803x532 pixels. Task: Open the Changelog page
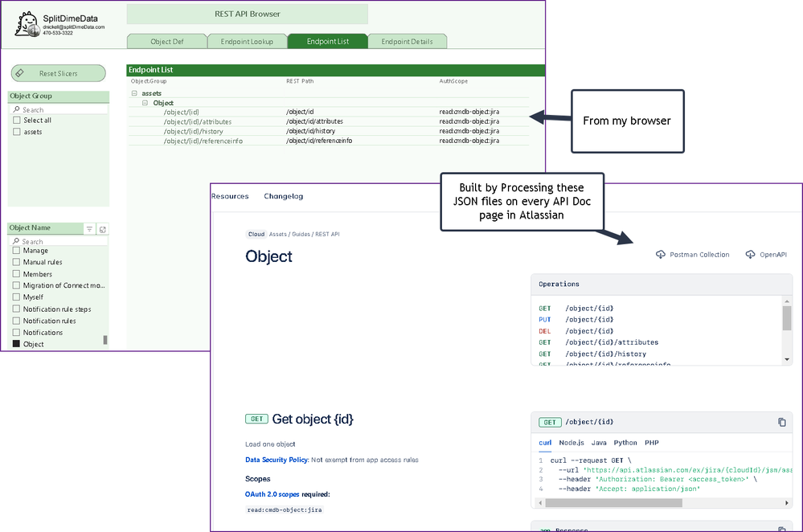coord(283,196)
